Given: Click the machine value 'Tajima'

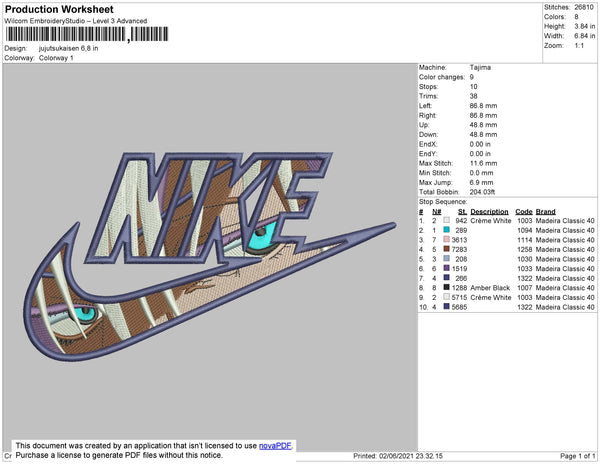Looking at the screenshot, I should (x=480, y=67).
